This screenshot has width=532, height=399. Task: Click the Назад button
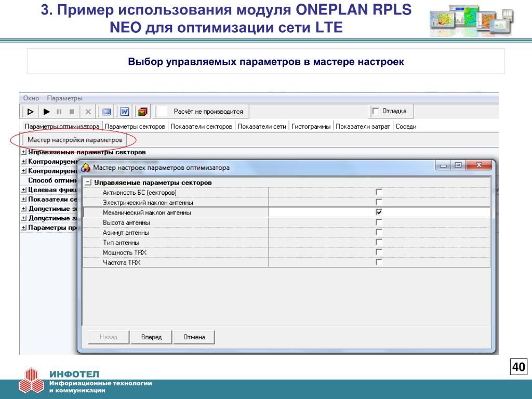tap(109, 337)
